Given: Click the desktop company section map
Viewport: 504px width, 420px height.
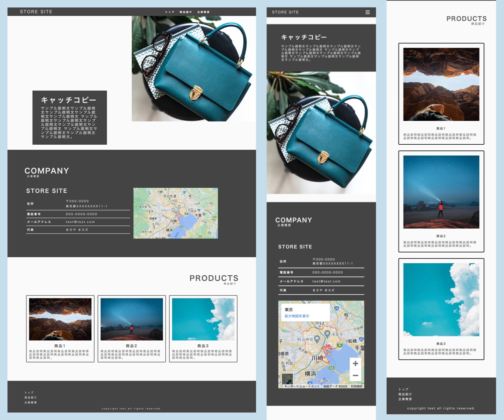Looking at the screenshot, I should (x=176, y=213).
